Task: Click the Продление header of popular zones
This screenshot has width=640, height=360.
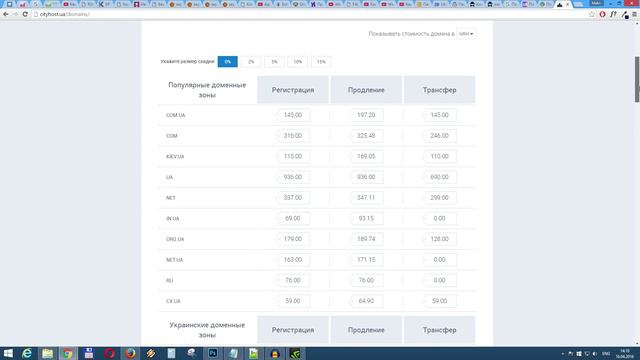Action: 366,90
